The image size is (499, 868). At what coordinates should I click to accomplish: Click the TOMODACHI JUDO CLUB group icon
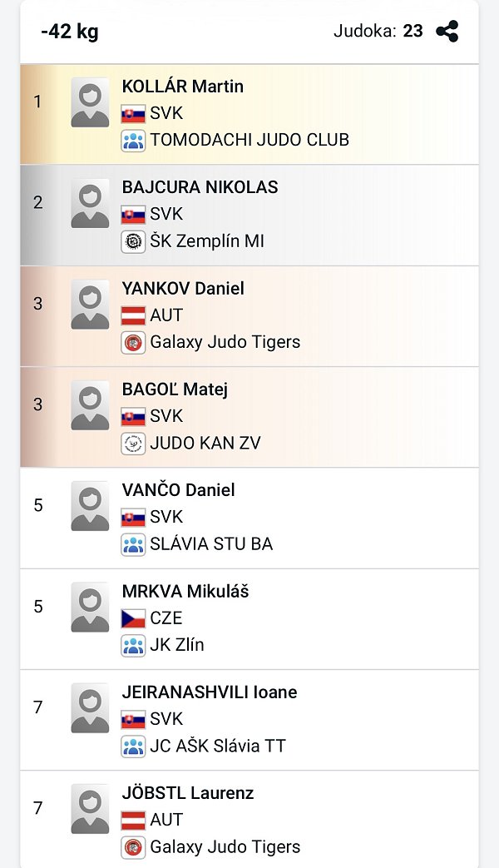coord(133,140)
